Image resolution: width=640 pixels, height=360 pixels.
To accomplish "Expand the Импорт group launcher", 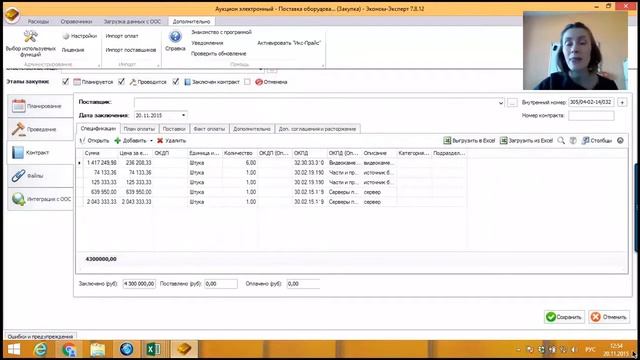I will coord(159,65).
